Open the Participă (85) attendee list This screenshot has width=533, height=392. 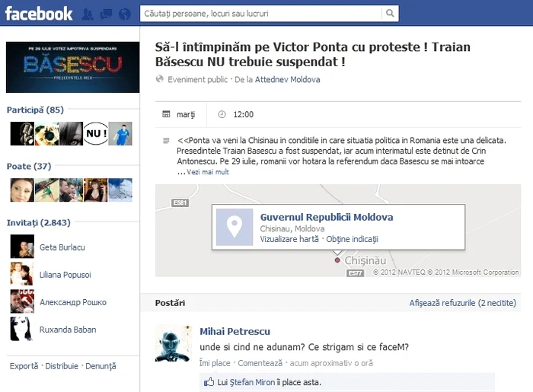click(x=35, y=110)
